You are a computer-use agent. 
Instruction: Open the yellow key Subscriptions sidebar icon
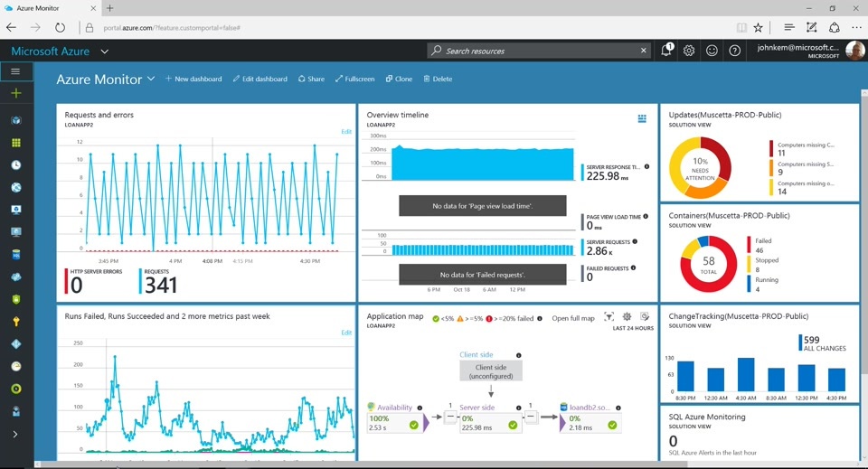pos(16,322)
